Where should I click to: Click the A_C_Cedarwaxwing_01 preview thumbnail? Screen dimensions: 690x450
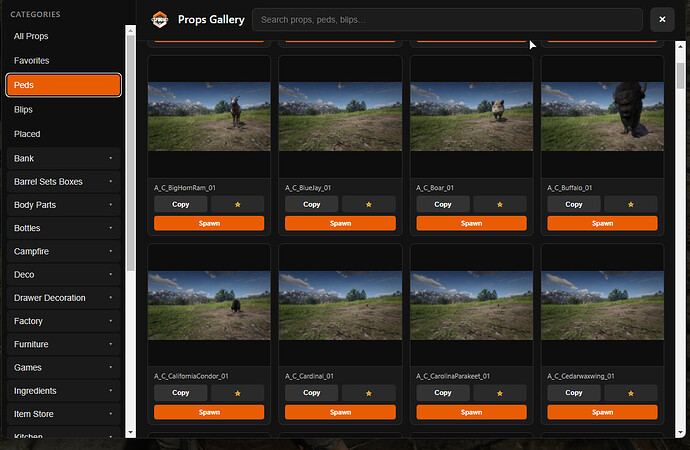pos(602,305)
